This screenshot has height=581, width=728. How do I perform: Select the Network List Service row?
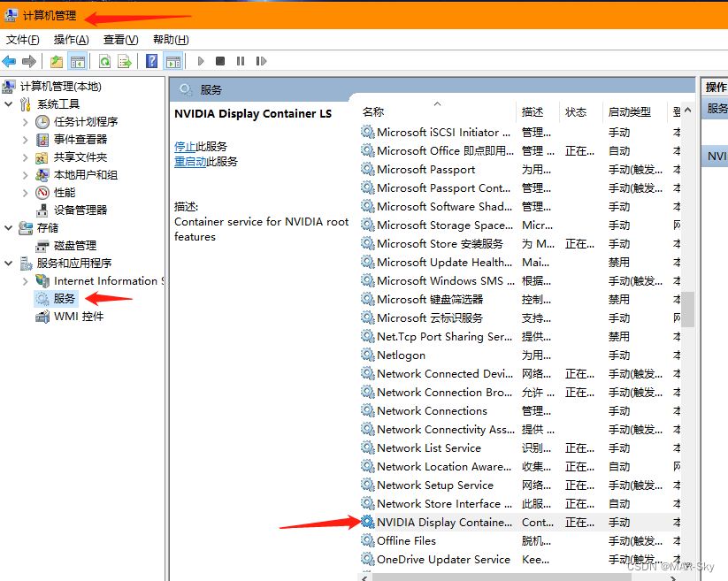pyautogui.click(x=520, y=447)
